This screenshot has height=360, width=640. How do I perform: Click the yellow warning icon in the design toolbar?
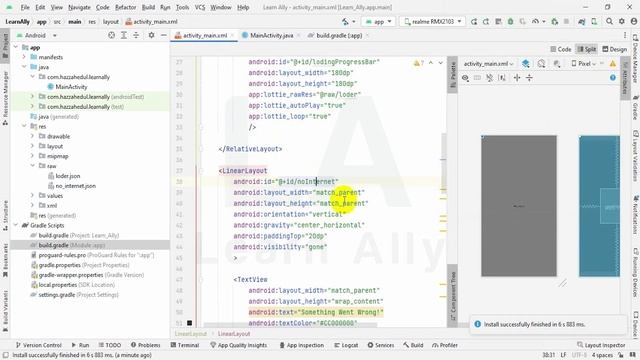click(613, 64)
